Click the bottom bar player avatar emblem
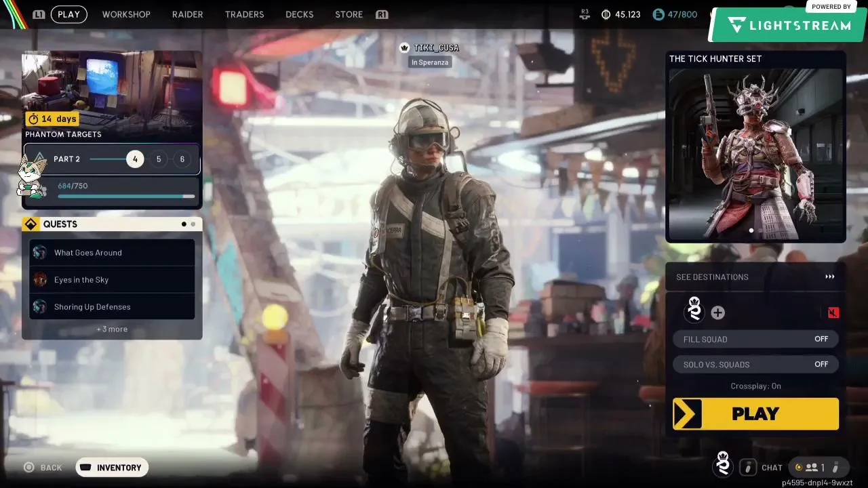Screen dimensions: 868x488 click(x=723, y=465)
